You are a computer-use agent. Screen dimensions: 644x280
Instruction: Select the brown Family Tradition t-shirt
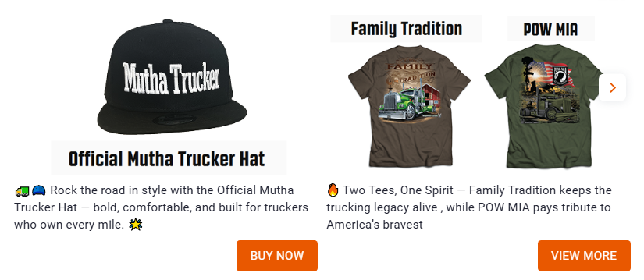coord(409,106)
